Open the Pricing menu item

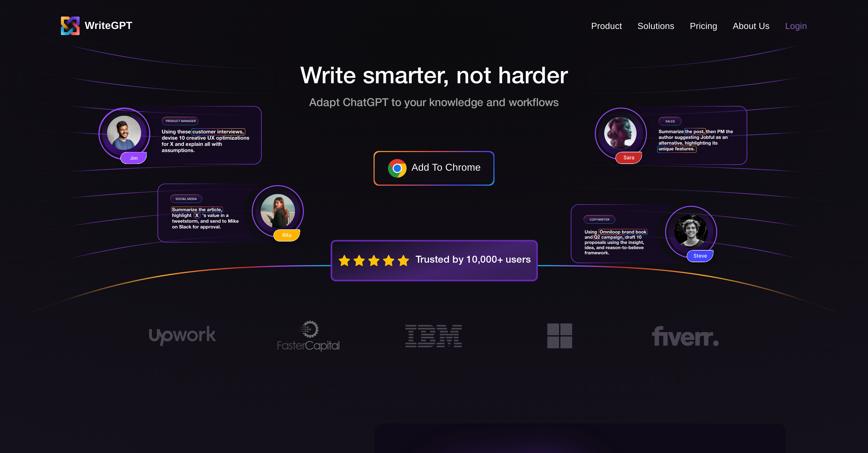[x=703, y=26]
